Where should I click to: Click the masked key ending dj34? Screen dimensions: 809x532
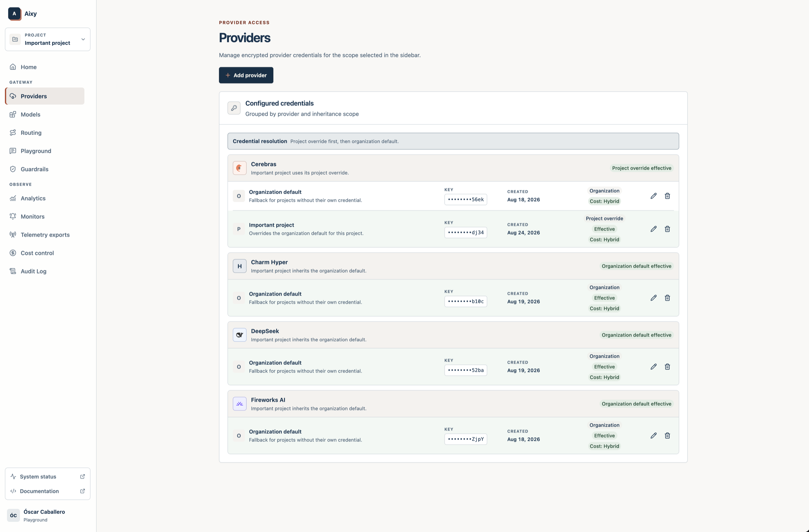pos(466,233)
